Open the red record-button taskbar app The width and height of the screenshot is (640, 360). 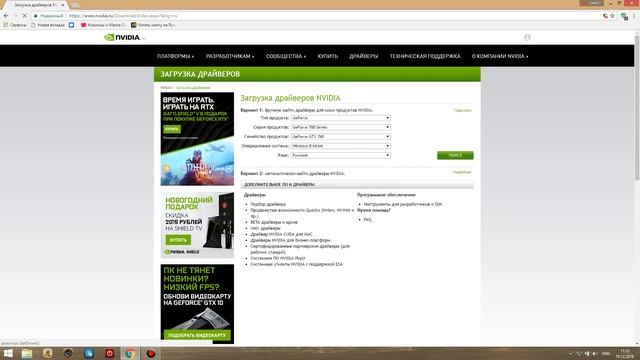(x=151, y=353)
